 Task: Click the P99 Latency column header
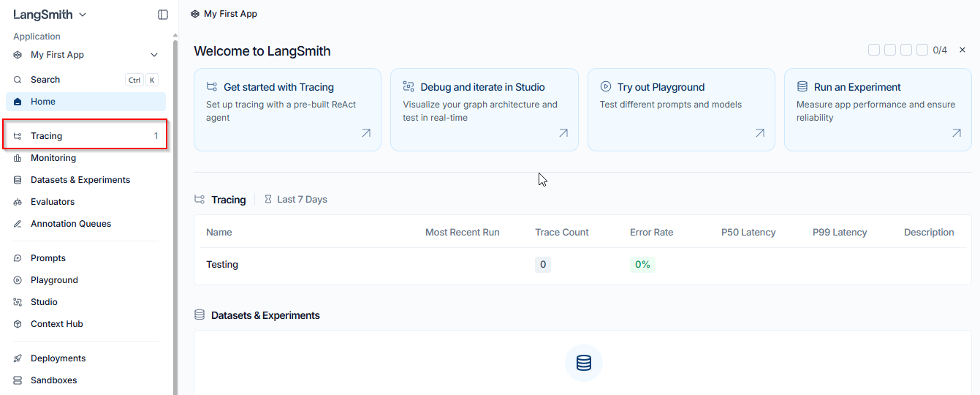click(x=840, y=233)
